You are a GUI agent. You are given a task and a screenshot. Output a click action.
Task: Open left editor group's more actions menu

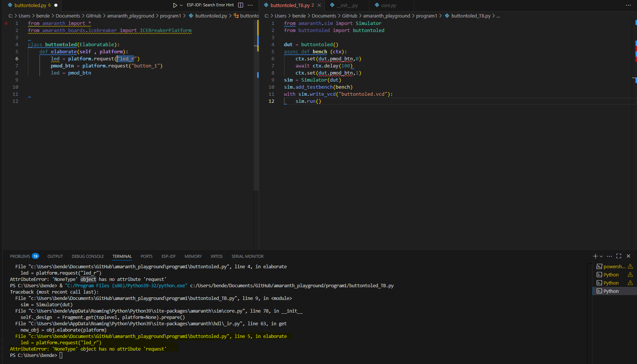click(250, 5)
